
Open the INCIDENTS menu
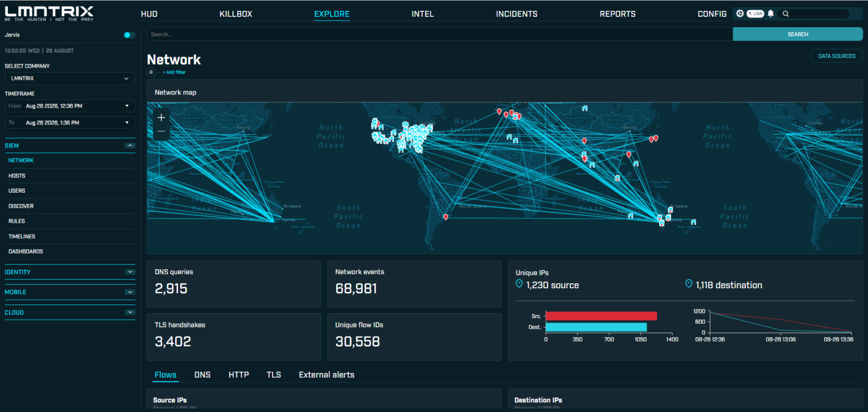coord(516,14)
